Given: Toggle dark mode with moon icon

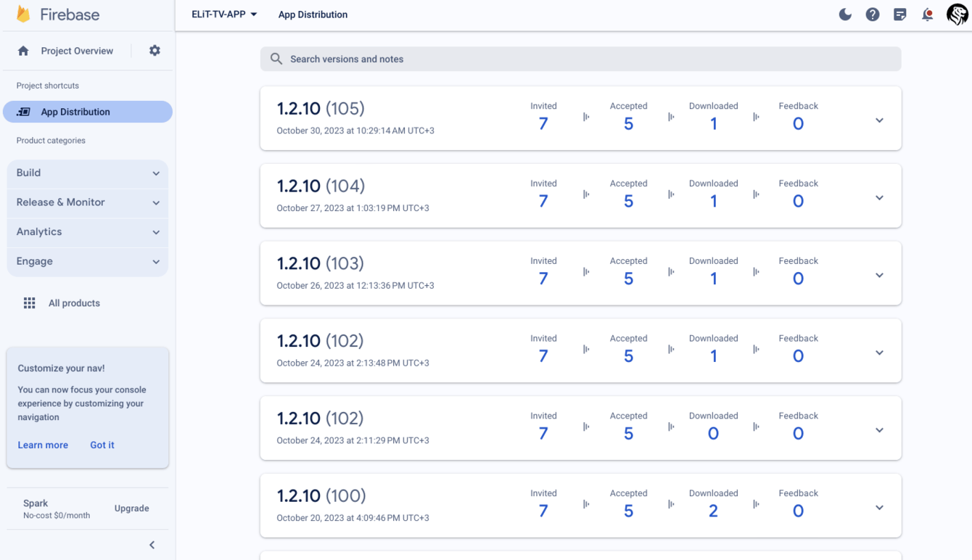Looking at the screenshot, I should [x=845, y=15].
